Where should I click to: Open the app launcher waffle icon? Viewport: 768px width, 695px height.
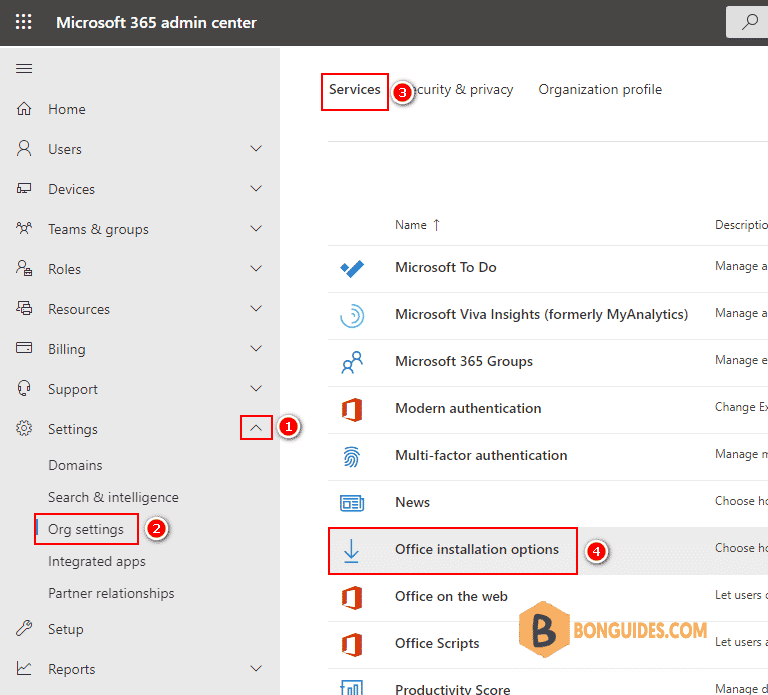click(24, 22)
